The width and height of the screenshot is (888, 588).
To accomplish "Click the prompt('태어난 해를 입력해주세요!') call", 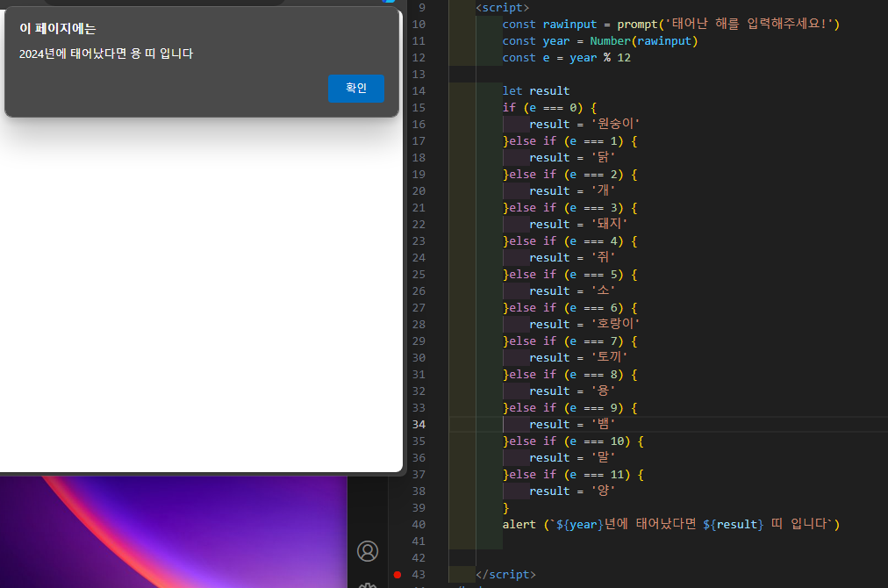I will point(728,25).
